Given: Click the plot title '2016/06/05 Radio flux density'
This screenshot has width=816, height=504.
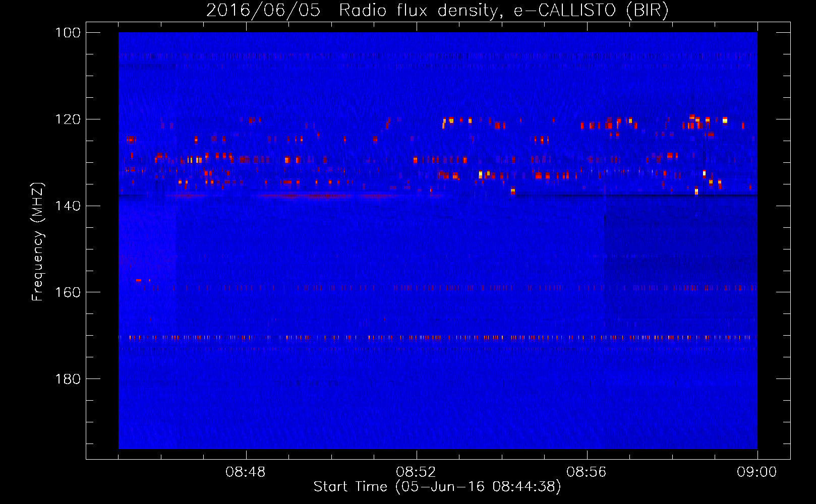Looking at the screenshot, I should (437, 11).
